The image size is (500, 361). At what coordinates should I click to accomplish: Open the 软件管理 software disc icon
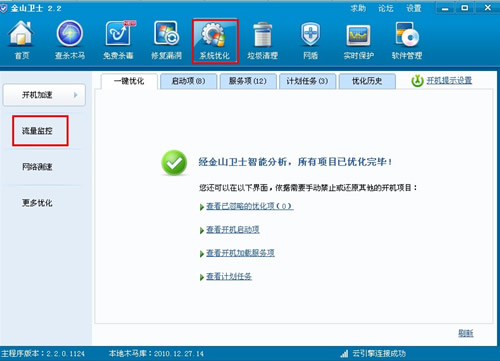click(407, 34)
